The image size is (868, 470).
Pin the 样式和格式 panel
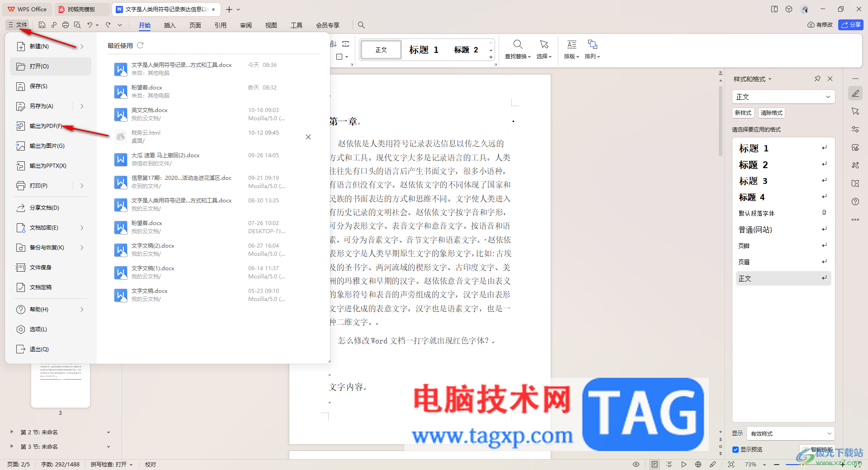pos(817,79)
